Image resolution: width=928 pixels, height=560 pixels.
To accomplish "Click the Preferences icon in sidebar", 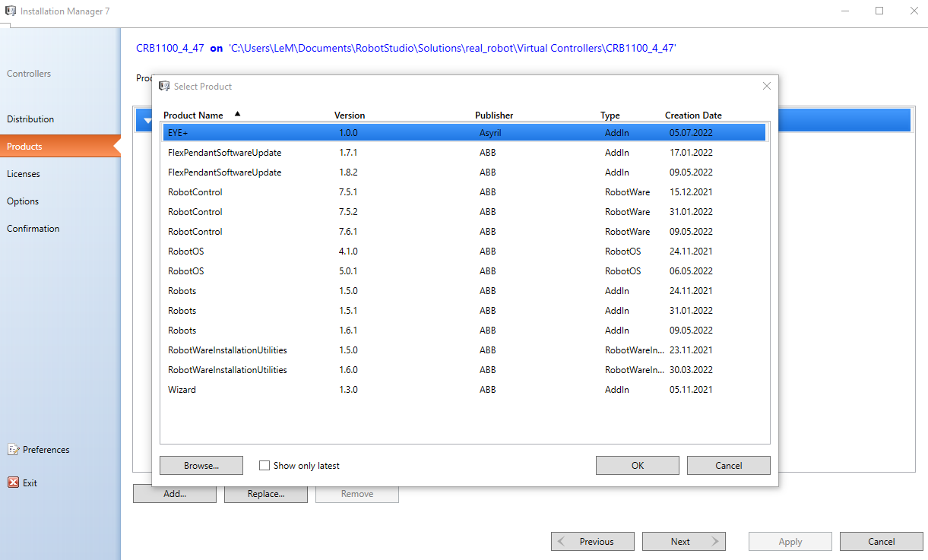I will coord(13,450).
